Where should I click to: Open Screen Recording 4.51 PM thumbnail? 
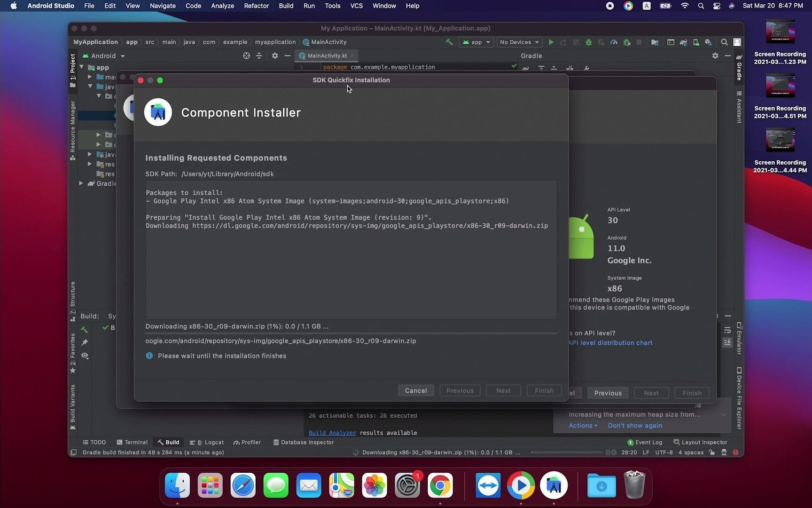pyautogui.click(x=780, y=86)
